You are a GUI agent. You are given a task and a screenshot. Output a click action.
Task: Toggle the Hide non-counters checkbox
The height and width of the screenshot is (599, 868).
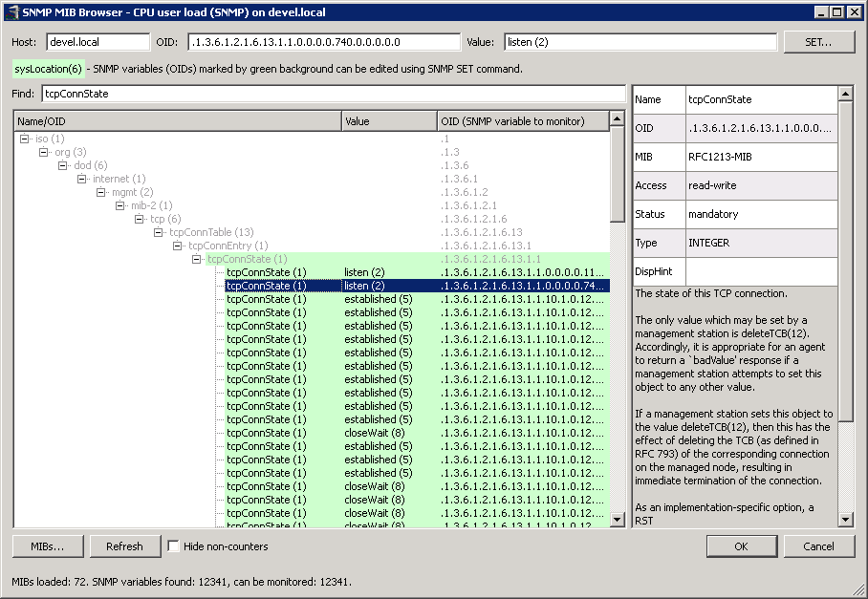174,546
